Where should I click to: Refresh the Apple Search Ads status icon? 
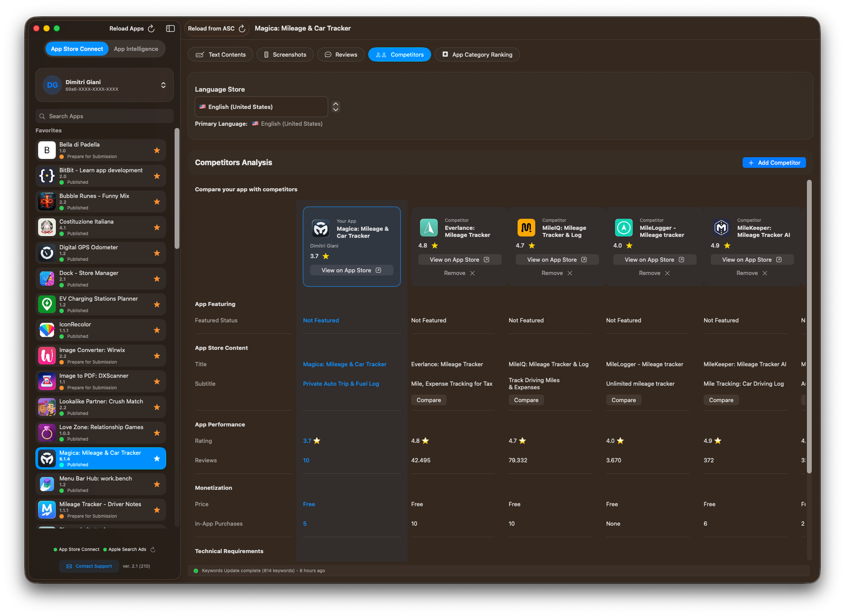tap(153, 549)
